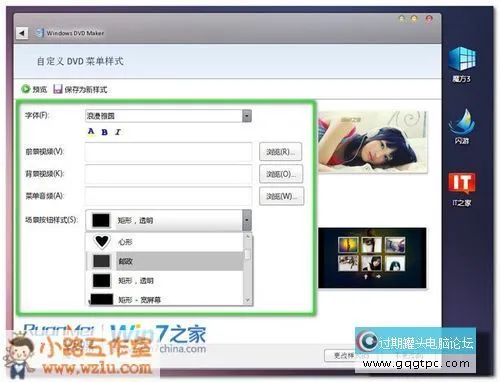Screen dimensions: 500x382
Task: Click the background video path field
Action: (168, 174)
